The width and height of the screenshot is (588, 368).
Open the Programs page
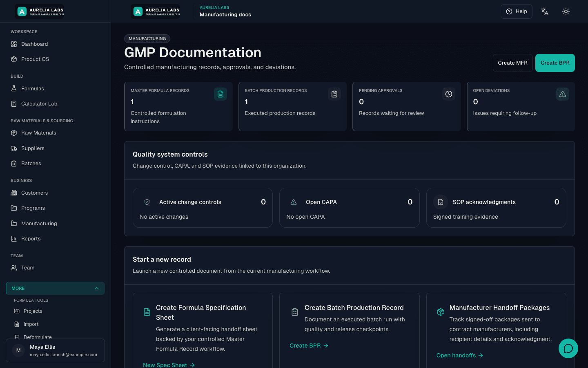(55, 208)
